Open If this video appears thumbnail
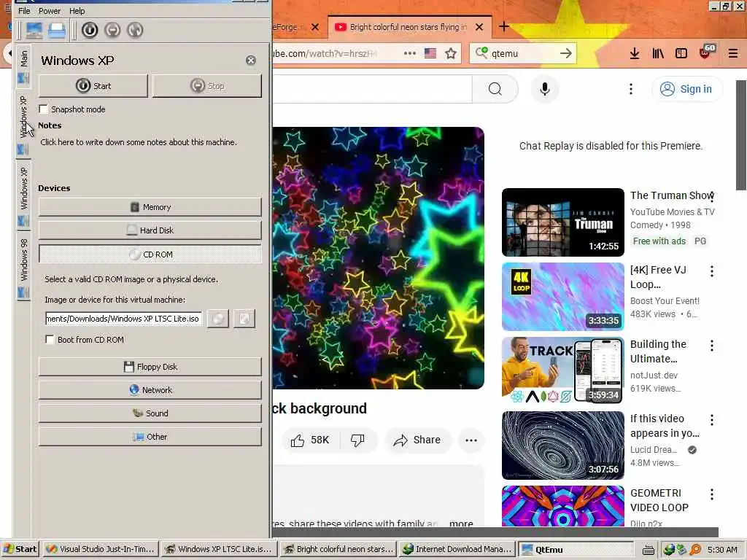 pos(562,446)
